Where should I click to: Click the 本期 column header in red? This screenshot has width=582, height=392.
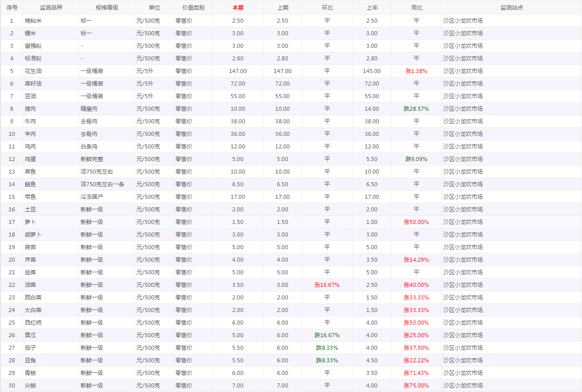[x=237, y=8]
